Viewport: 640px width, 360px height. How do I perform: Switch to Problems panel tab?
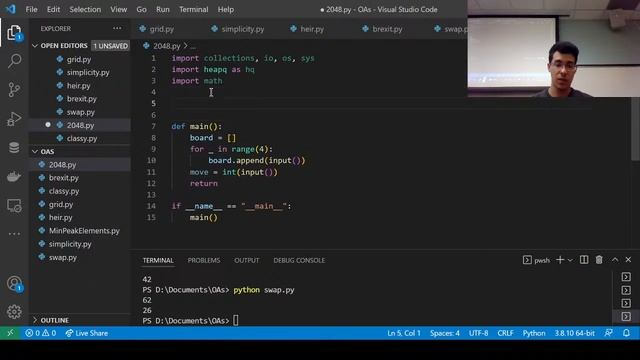pyautogui.click(x=204, y=260)
